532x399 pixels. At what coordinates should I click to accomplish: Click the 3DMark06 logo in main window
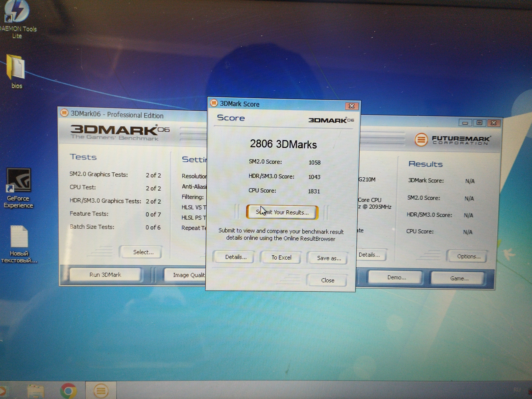coord(120,132)
